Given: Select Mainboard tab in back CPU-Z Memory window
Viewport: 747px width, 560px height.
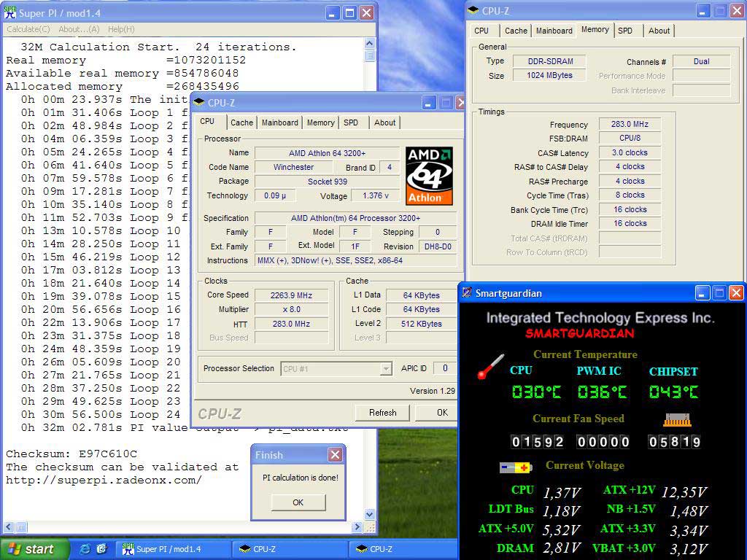Looking at the screenshot, I should pos(554,31).
